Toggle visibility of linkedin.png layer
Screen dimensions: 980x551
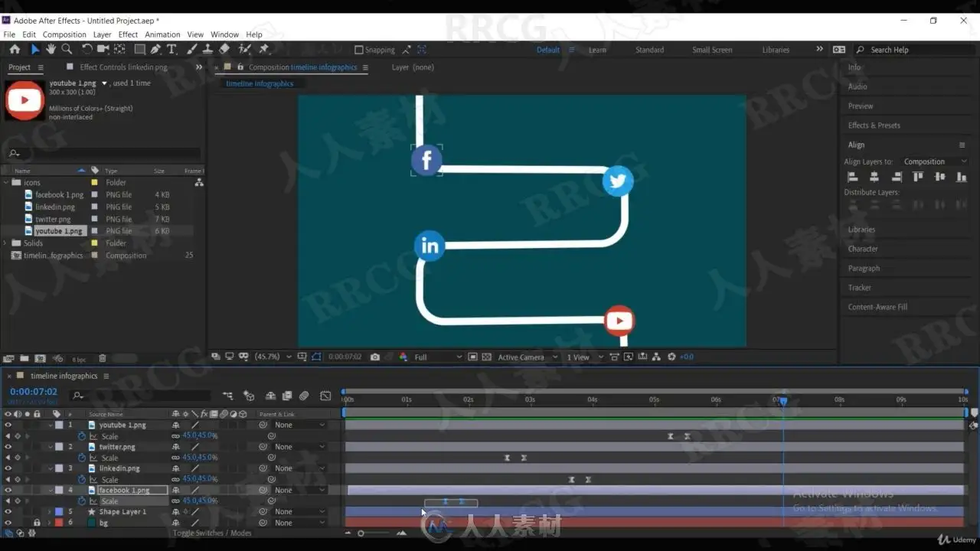tap(8, 468)
